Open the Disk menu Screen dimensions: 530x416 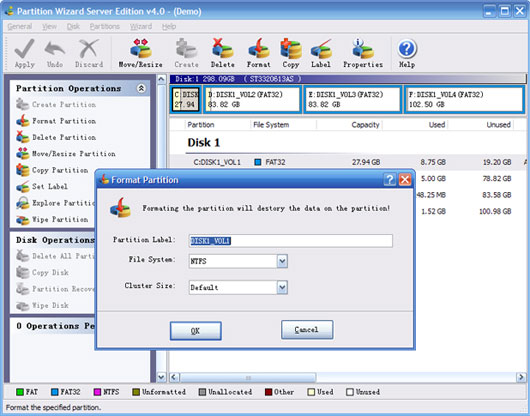tap(73, 26)
